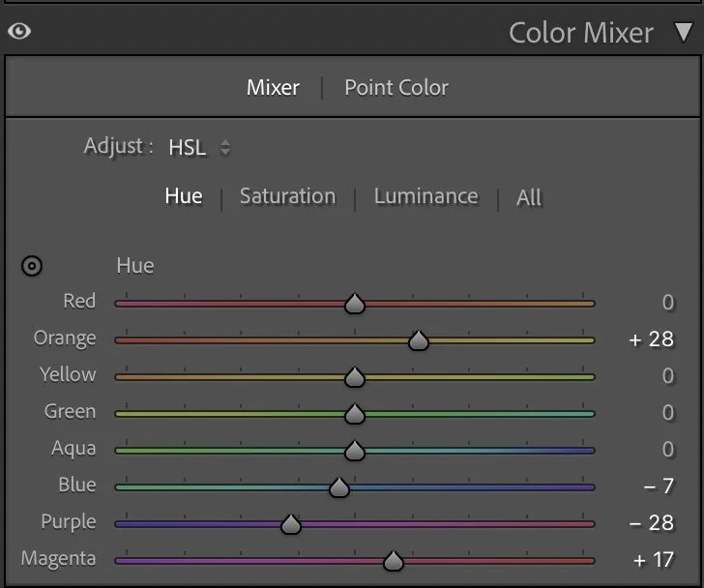Click the Magenta hue value + 17

pyautogui.click(x=654, y=560)
